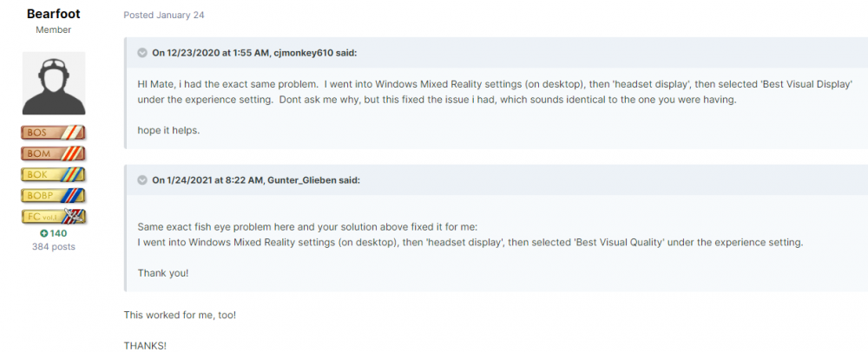868x352 pixels.
Task: Click the green plus reputation icon
Action: (43, 233)
